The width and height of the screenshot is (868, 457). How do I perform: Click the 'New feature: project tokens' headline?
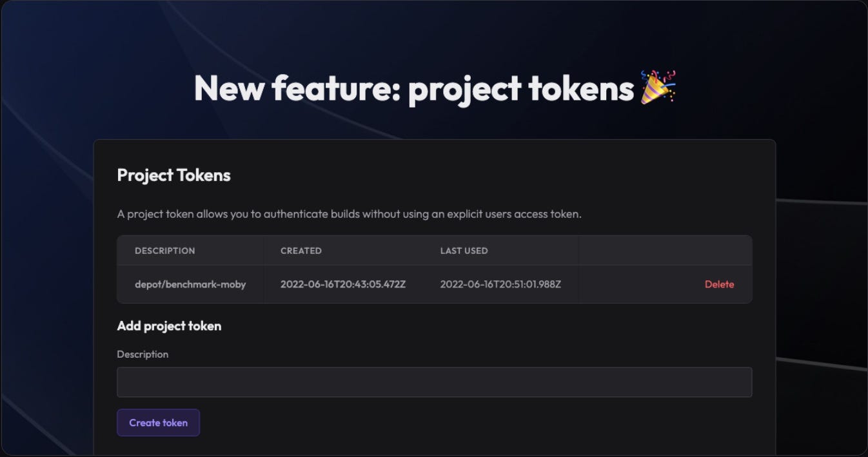414,88
